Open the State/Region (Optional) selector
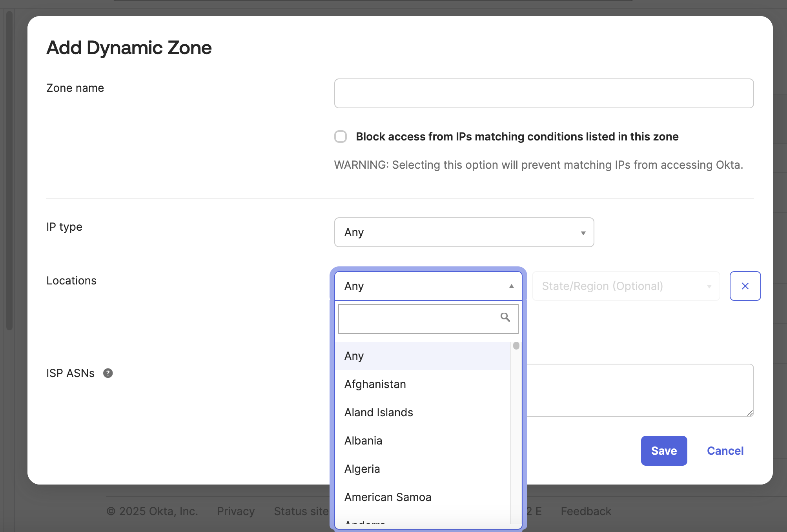The width and height of the screenshot is (787, 532). 625,286
